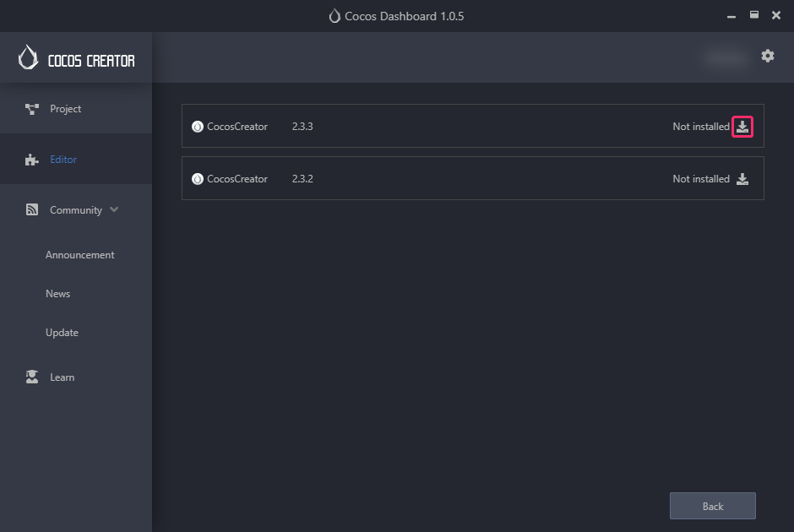Click the version number '2.3.2'

pyautogui.click(x=302, y=179)
